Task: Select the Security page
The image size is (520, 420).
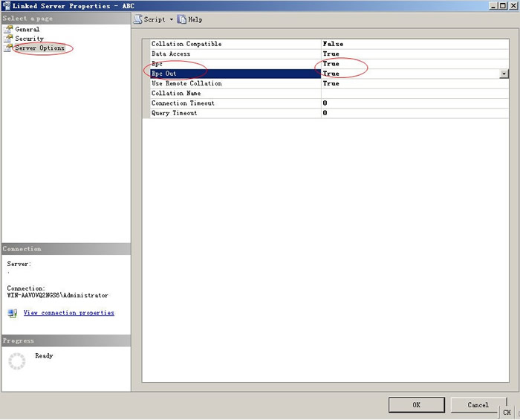Action: click(30, 39)
